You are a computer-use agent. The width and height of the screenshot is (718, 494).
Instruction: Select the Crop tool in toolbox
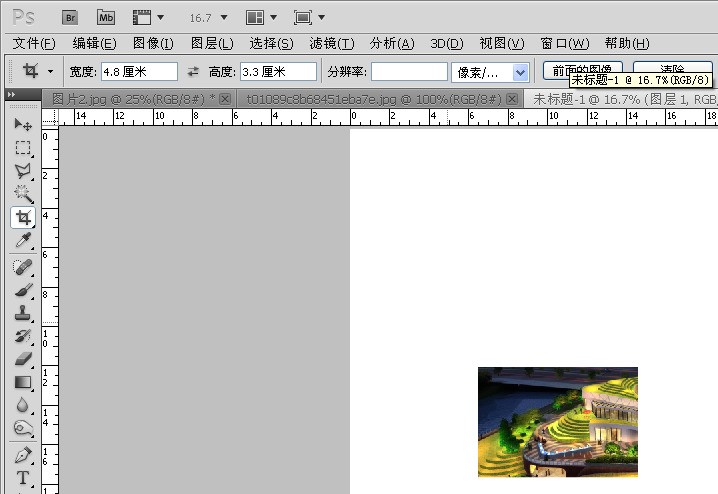tap(23, 217)
